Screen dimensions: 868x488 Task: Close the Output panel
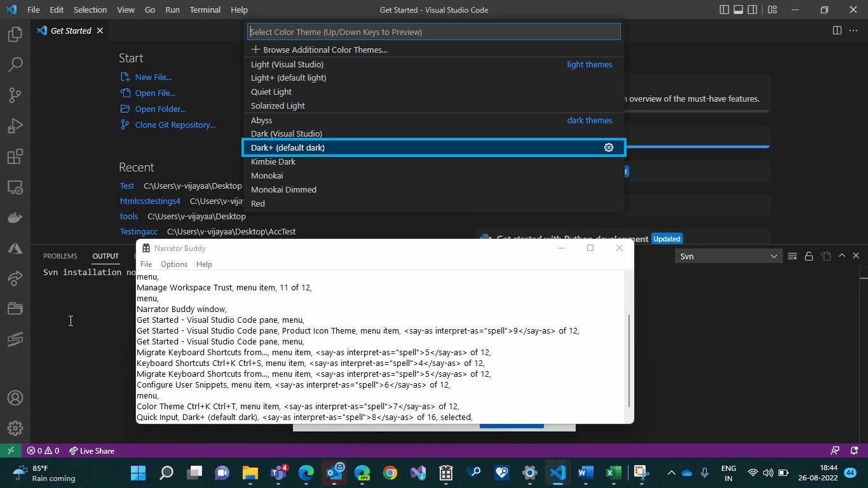click(856, 255)
